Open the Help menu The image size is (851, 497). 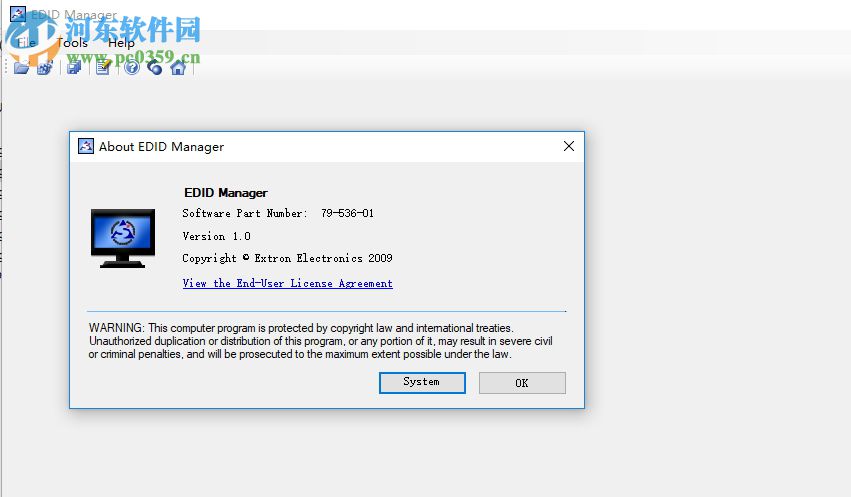coord(121,42)
